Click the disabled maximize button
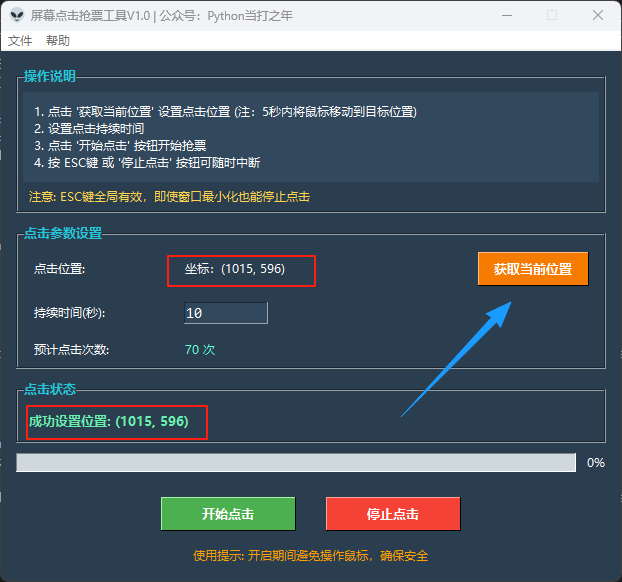This screenshot has width=622, height=582. tap(552, 15)
